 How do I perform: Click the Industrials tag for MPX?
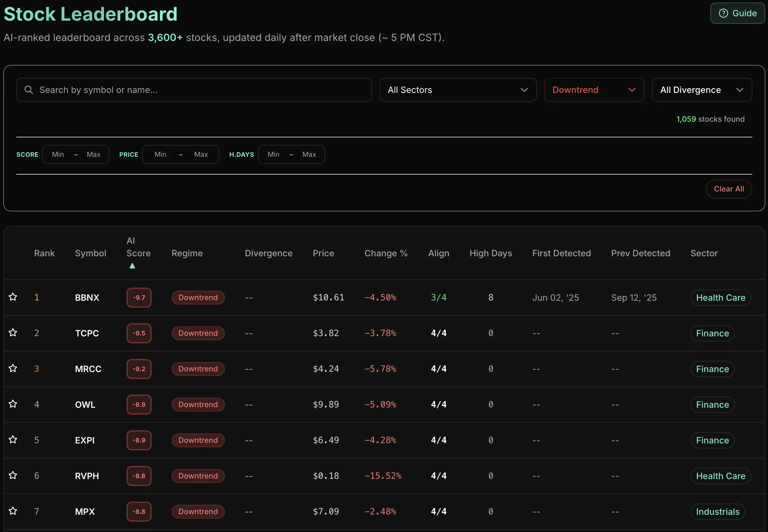click(x=718, y=511)
